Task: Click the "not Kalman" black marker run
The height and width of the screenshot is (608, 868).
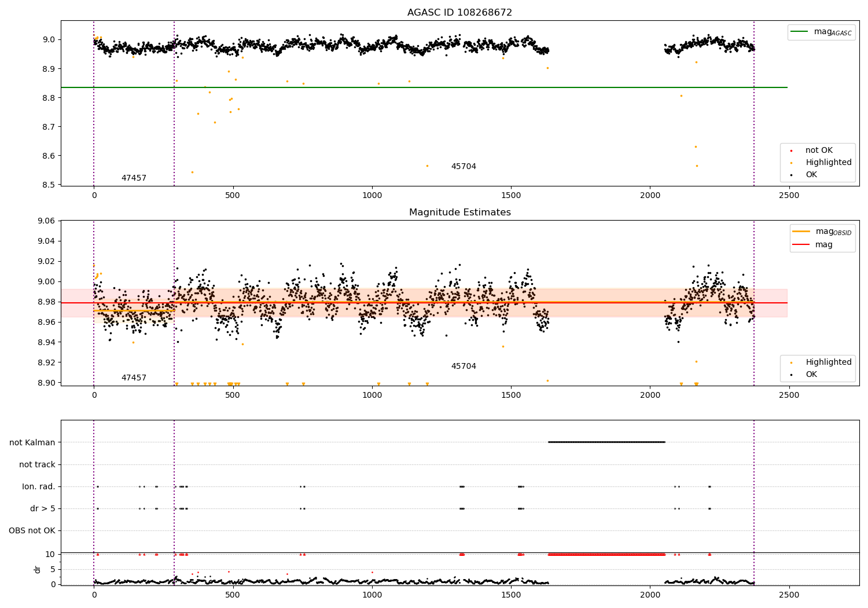Action: tap(606, 442)
